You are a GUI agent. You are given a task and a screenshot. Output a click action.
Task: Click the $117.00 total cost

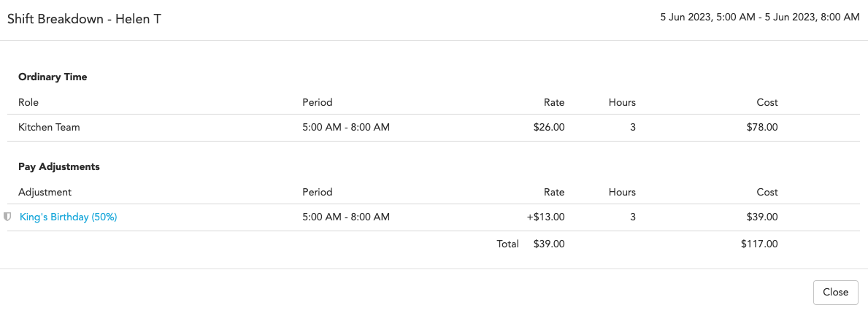(x=759, y=243)
